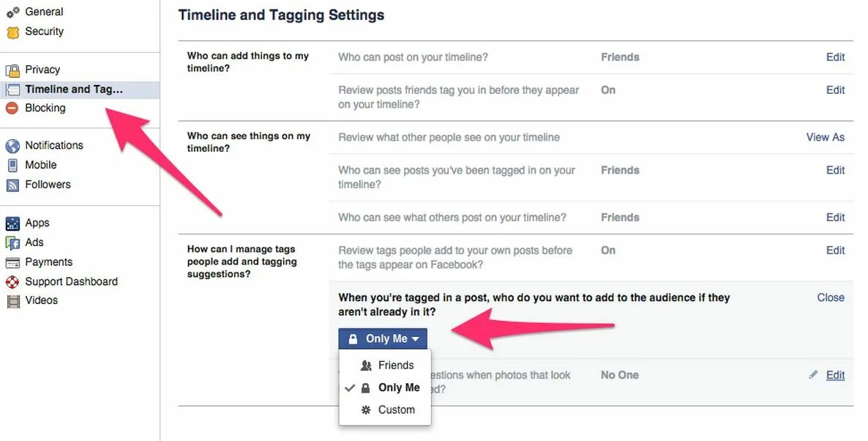
Task: Edit who can post on your timeline
Action: [835, 57]
